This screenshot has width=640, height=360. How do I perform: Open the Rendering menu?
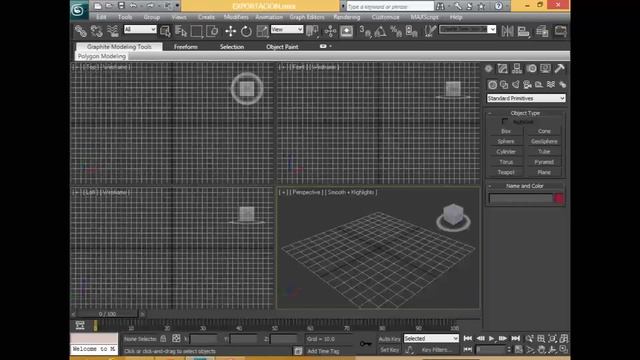[347, 17]
